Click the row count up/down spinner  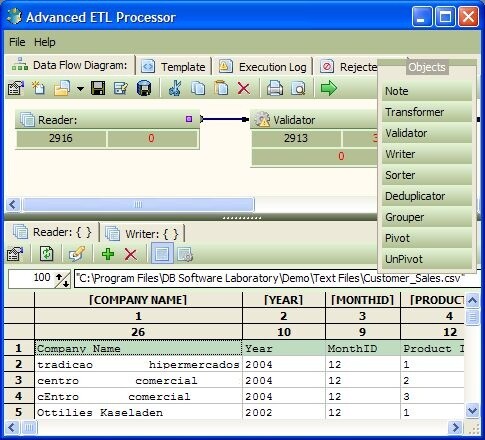tap(62, 280)
